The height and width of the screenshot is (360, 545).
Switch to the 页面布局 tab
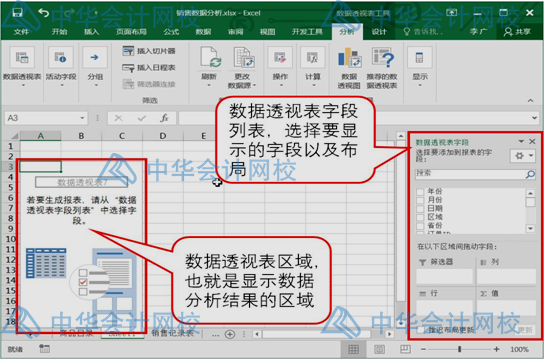click(131, 32)
